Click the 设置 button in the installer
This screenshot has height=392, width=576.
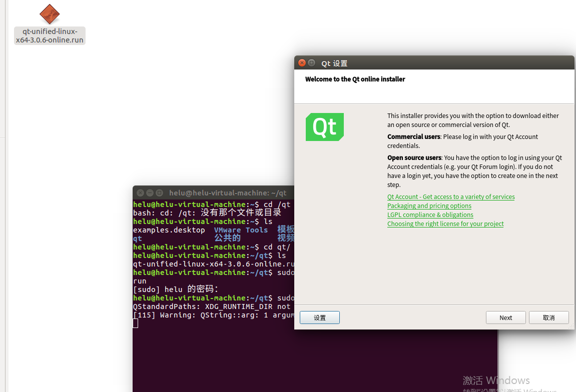pyautogui.click(x=320, y=317)
